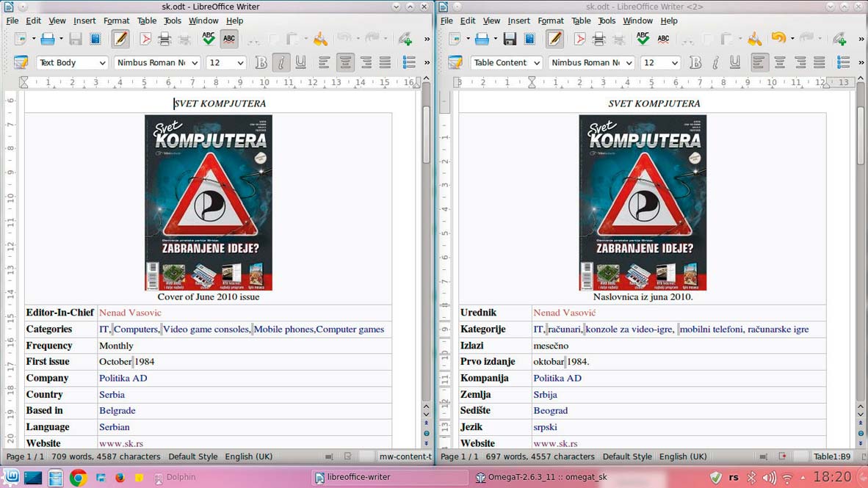Image resolution: width=868 pixels, height=488 pixels.
Task: Toggle Edit Mode pencil in left window
Action: point(120,39)
